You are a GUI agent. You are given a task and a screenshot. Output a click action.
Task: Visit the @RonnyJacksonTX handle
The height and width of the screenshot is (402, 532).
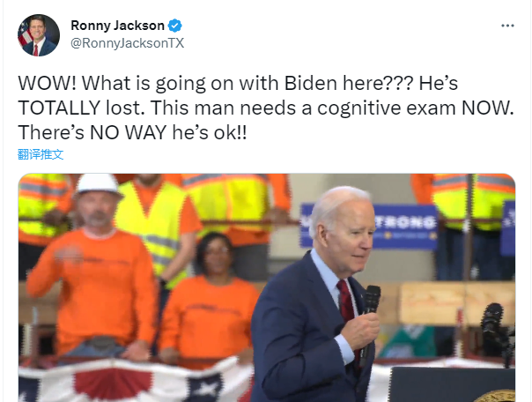(127, 43)
